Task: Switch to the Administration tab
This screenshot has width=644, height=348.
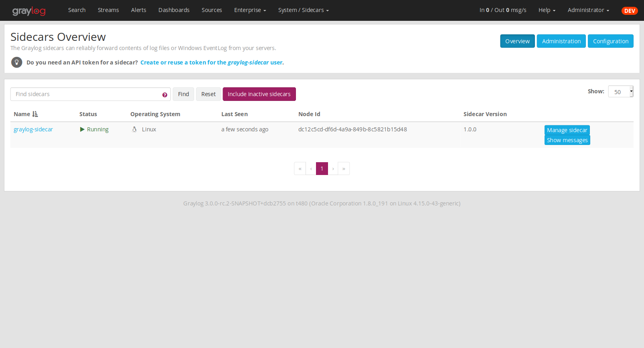Action: [x=561, y=41]
